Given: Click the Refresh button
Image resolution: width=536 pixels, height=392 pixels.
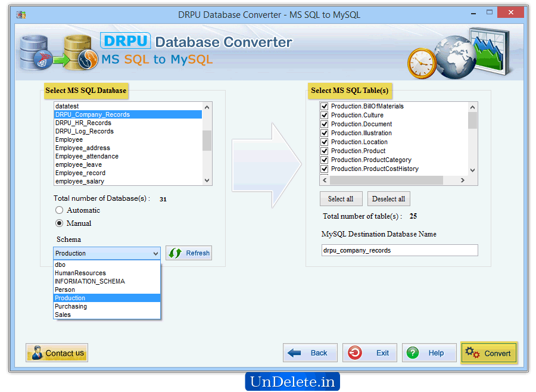Looking at the screenshot, I should pos(189,253).
